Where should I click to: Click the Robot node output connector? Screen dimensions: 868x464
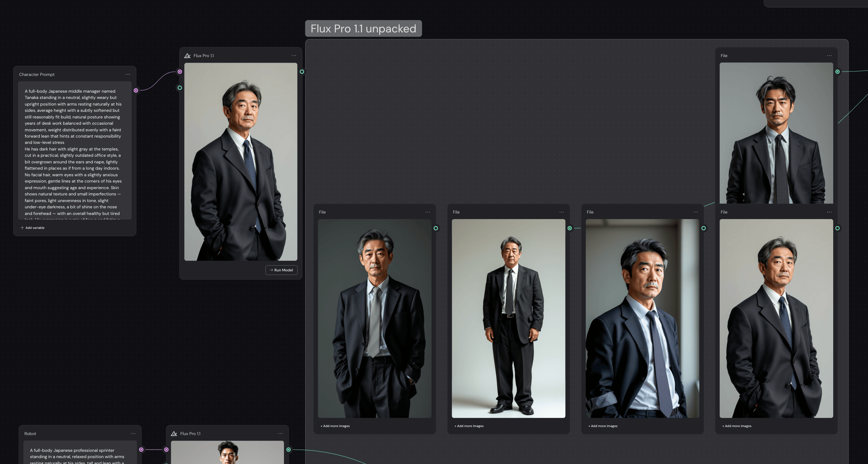pos(141,450)
